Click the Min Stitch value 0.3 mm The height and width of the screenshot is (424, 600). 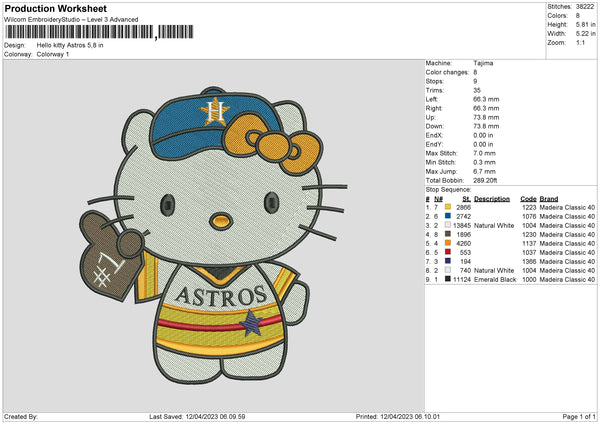484,162
